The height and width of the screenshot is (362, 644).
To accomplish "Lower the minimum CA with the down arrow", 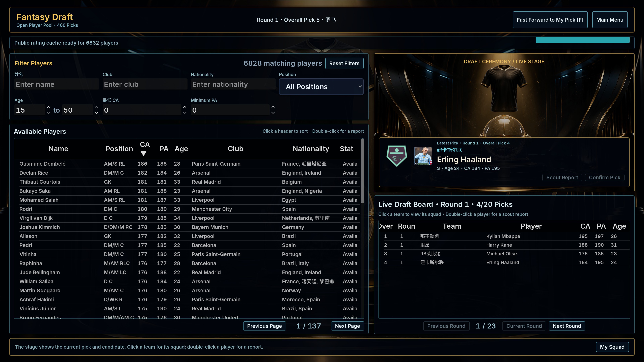I will point(185,113).
